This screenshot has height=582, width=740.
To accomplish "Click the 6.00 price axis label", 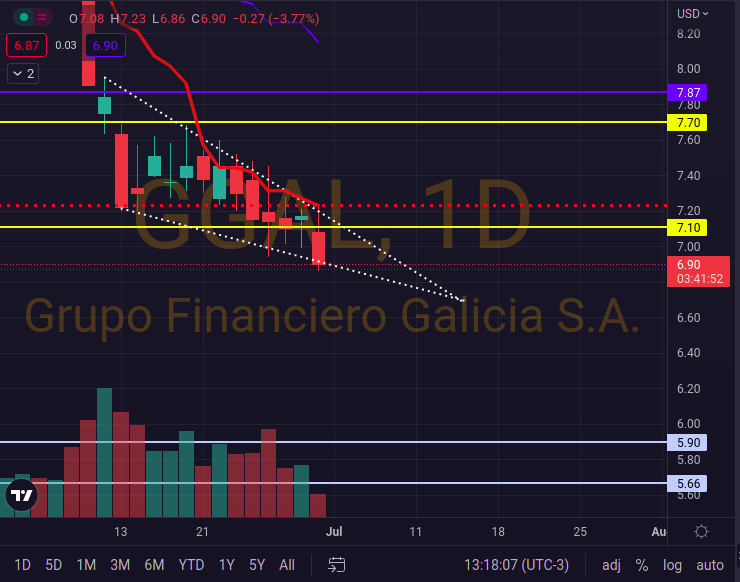I will point(689,423).
